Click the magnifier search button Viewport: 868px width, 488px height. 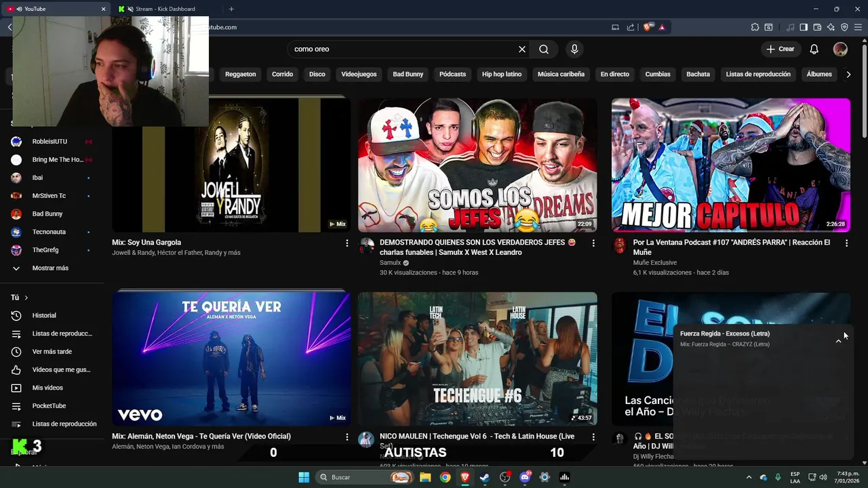coord(544,49)
